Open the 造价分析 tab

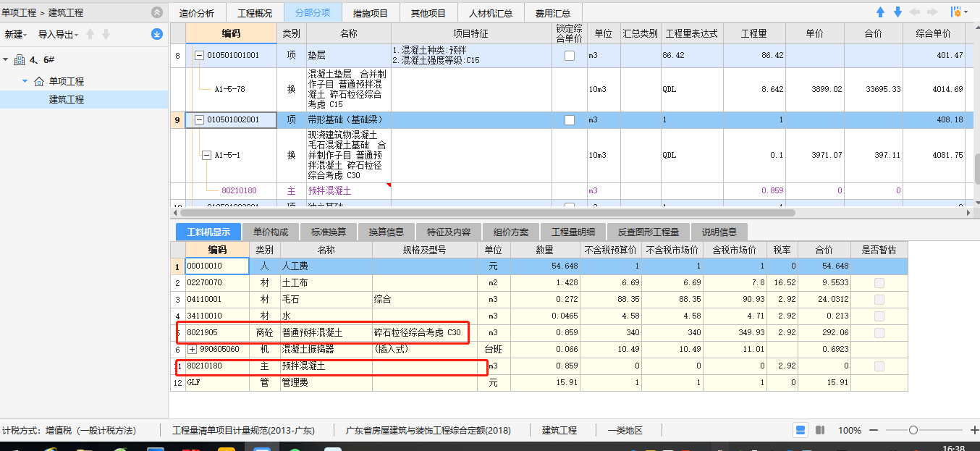(x=197, y=13)
